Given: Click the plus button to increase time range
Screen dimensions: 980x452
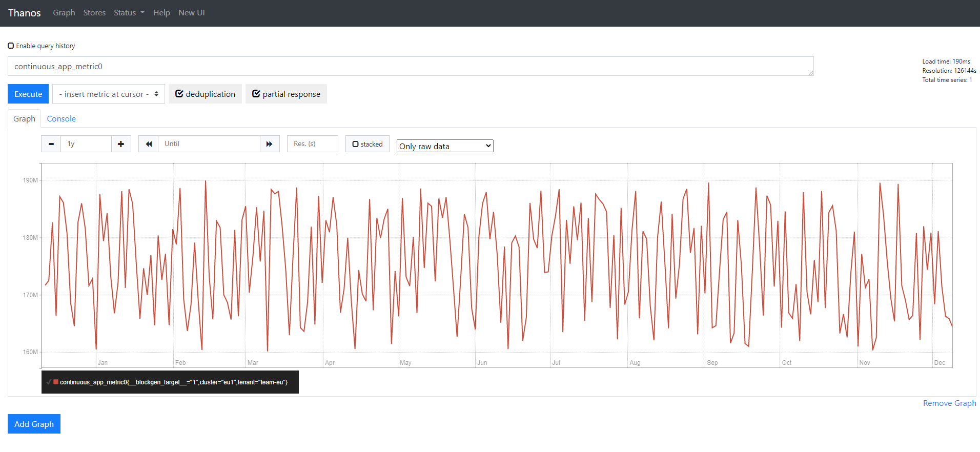Looking at the screenshot, I should tap(121, 144).
